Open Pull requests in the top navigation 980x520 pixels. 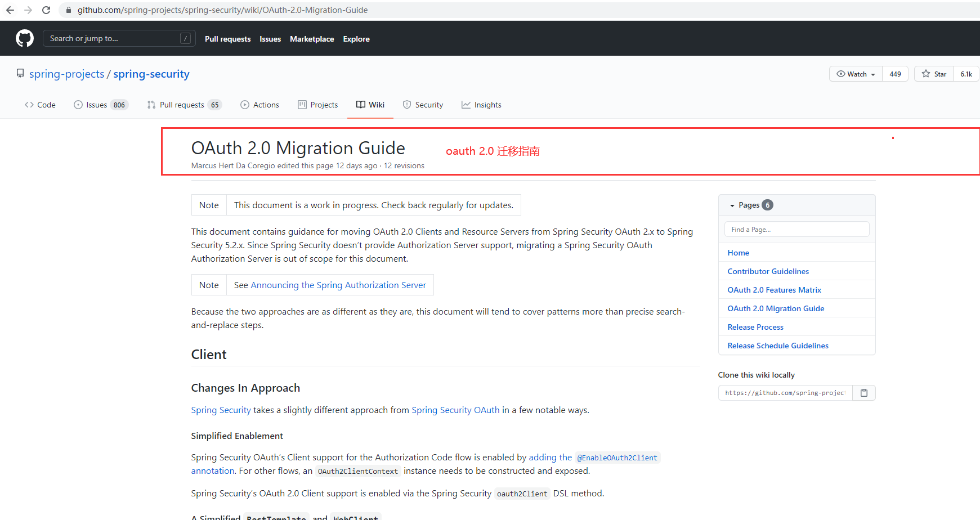(227, 39)
